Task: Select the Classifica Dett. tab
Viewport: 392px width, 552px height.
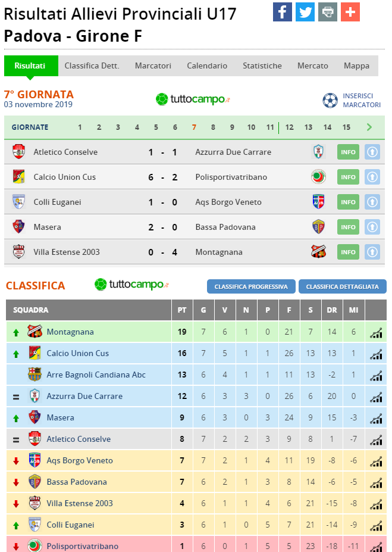Action: (x=92, y=66)
